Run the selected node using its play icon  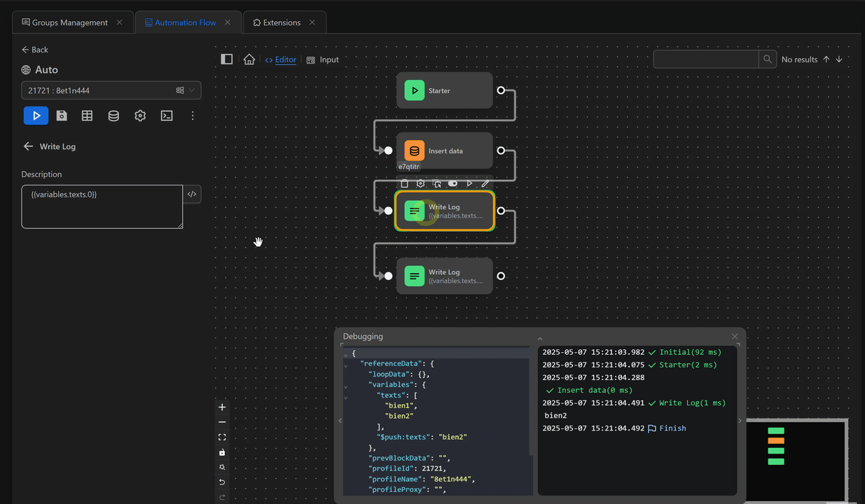coord(469,183)
